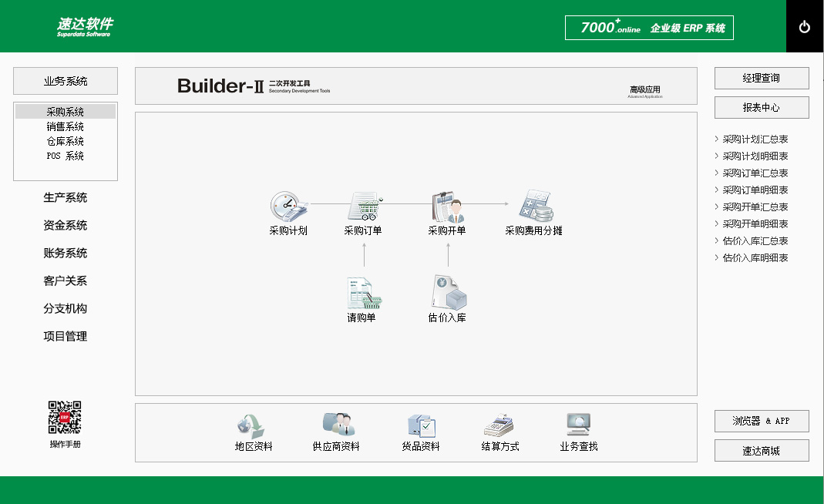Open the 采购费用分摊 cost allocation icon
Screen dimensions: 824x504
[533, 207]
